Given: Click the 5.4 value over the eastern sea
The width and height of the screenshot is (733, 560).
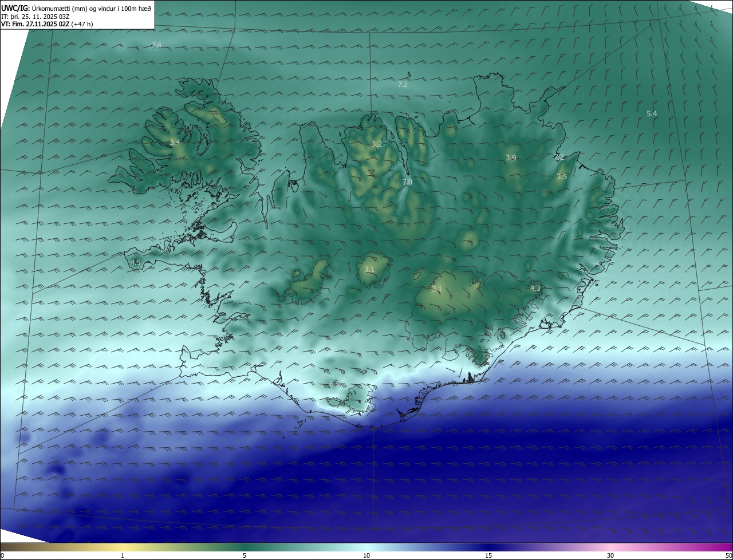Looking at the screenshot, I should [x=652, y=113].
